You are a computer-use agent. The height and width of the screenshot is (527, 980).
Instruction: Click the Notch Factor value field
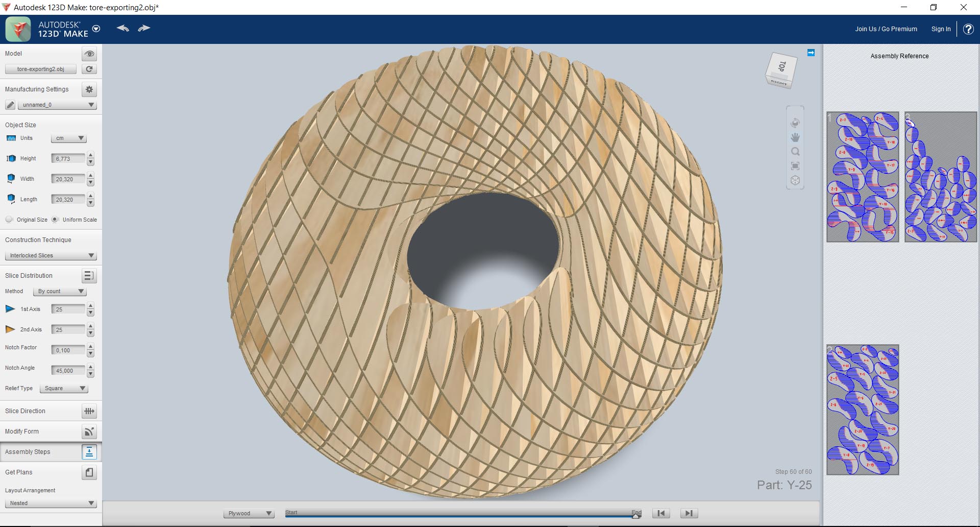[x=68, y=350]
